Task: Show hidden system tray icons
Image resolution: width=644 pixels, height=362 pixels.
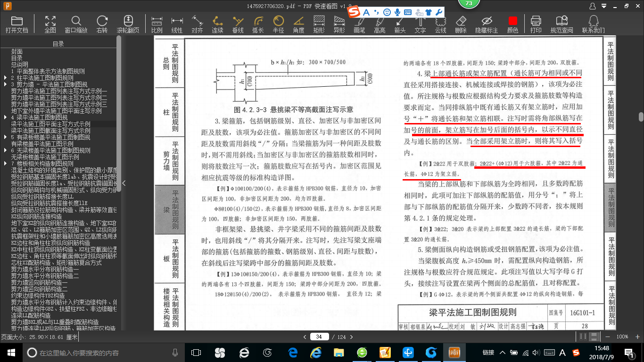Action: point(503,353)
